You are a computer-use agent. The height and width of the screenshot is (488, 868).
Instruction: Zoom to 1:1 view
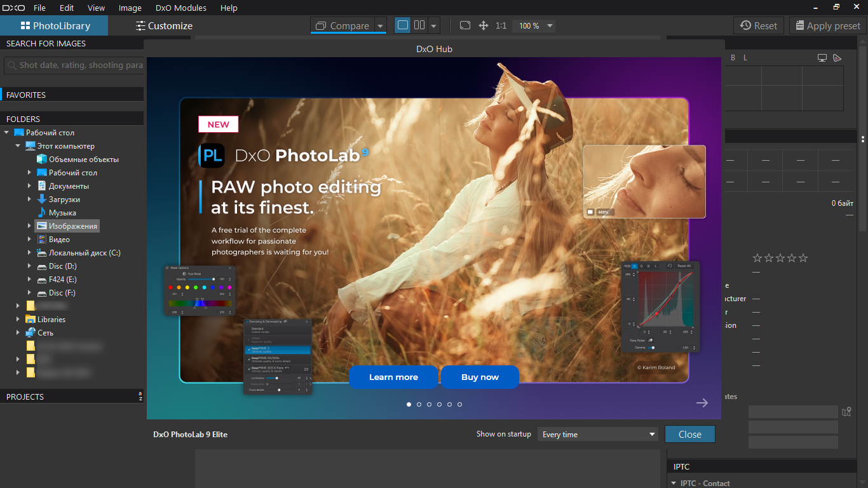tap(501, 25)
